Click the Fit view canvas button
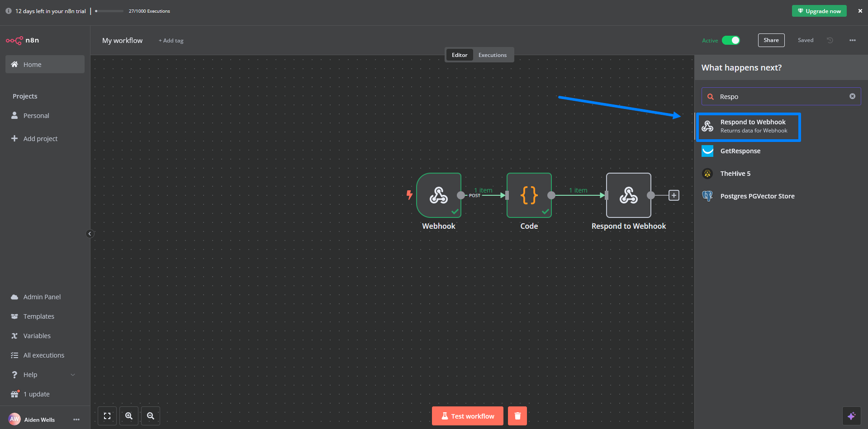Screen dimensions: 868x429 (x=107, y=416)
